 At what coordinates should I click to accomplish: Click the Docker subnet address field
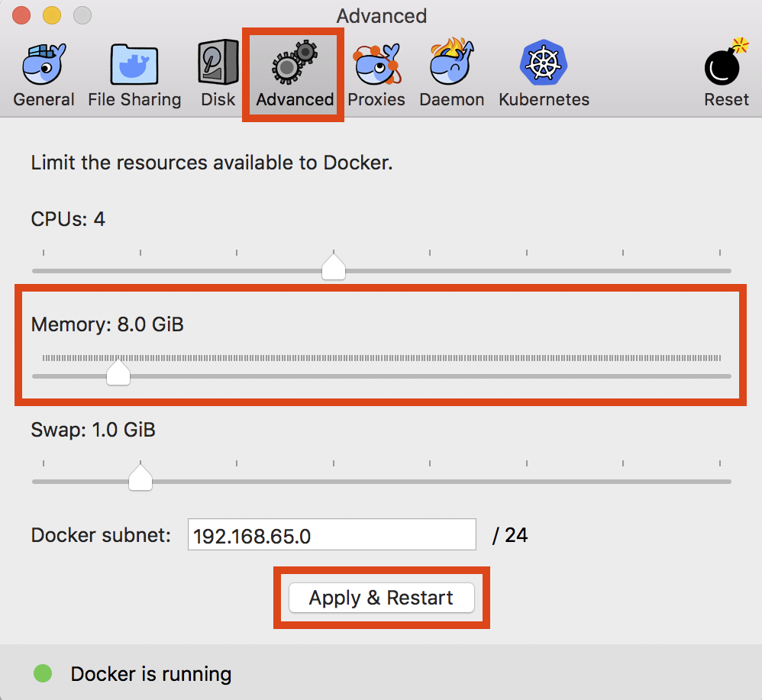point(332,534)
